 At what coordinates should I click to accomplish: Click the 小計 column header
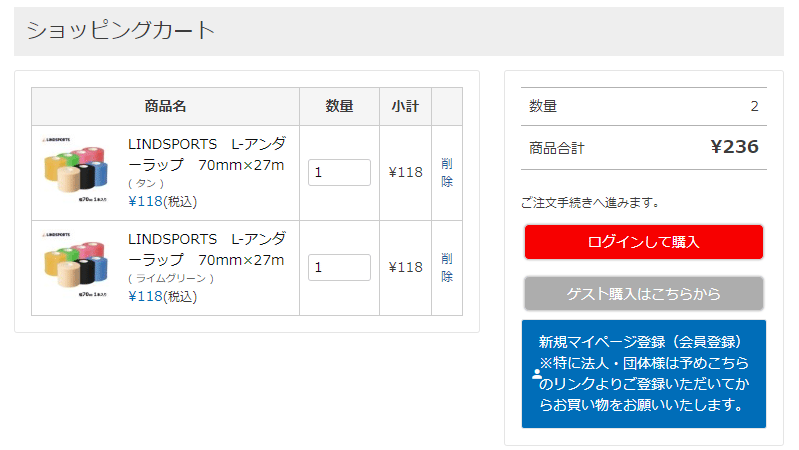(x=405, y=106)
